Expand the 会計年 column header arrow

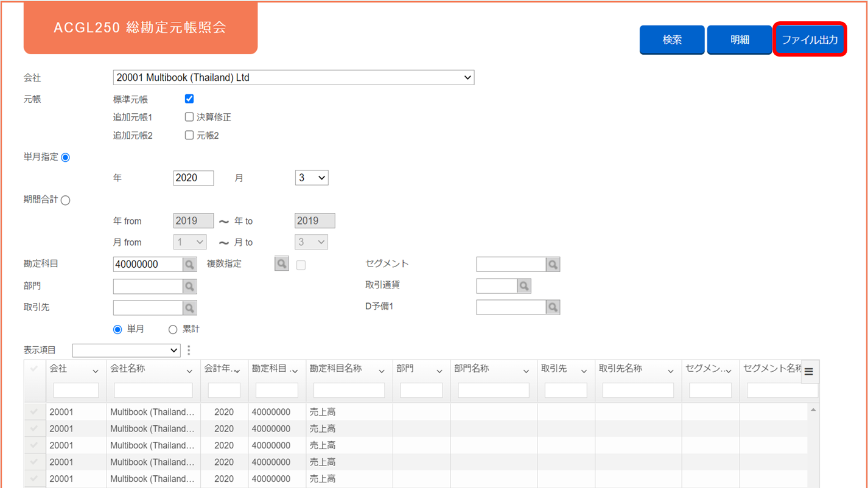(237, 371)
